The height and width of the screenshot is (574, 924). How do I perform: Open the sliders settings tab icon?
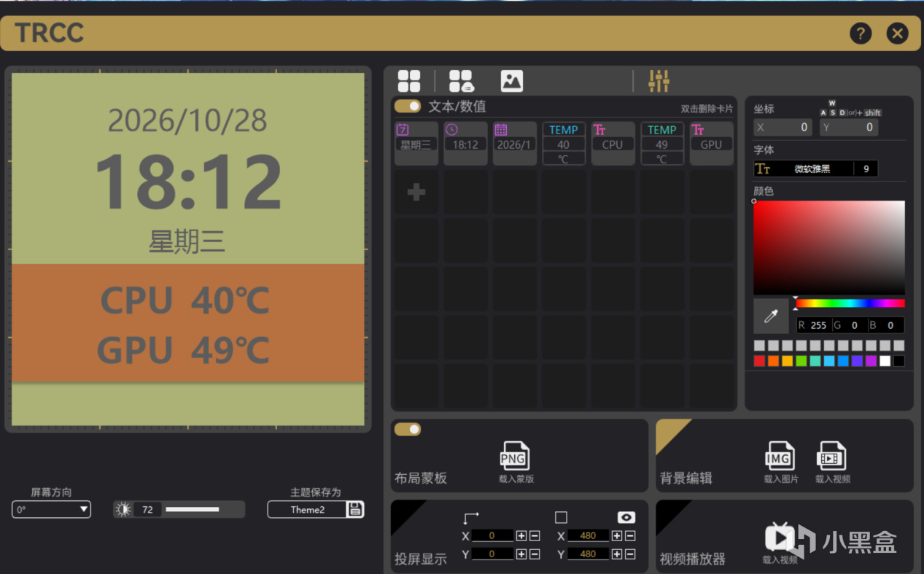(659, 81)
